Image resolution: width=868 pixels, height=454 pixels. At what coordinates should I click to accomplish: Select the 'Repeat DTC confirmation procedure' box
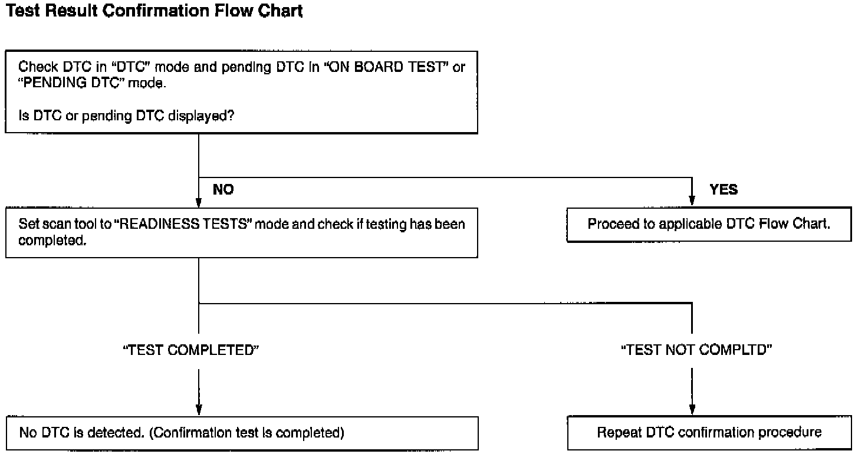click(x=709, y=433)
